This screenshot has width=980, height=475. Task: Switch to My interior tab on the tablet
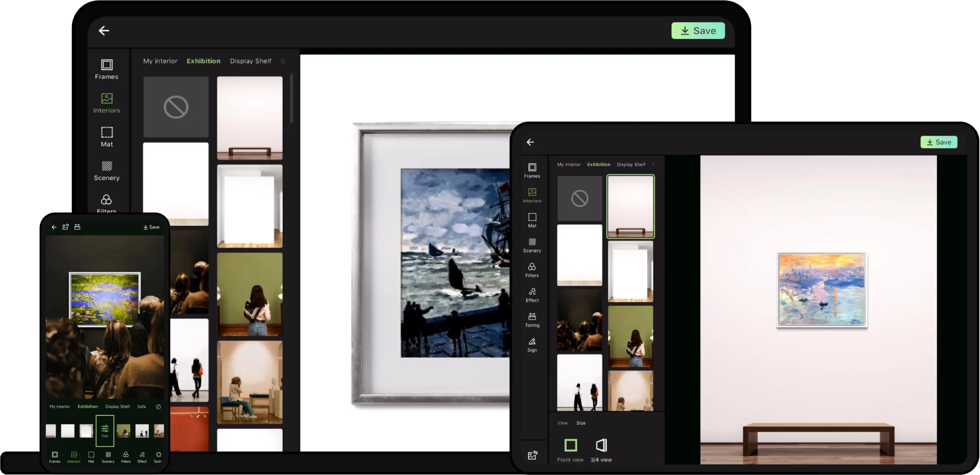569,164
